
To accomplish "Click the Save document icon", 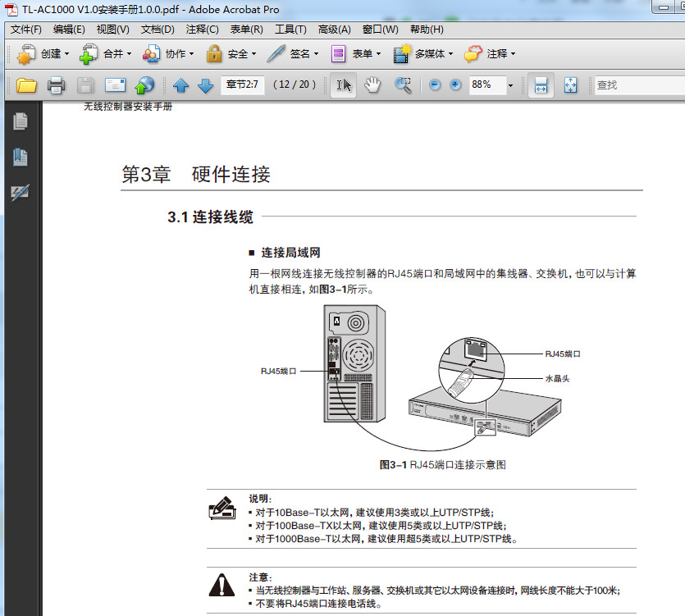I will click(x=84, y=84).
